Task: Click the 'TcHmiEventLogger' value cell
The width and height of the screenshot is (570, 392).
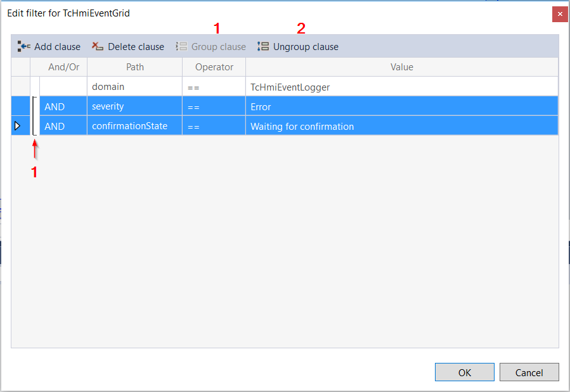Action: coord(402,87)
